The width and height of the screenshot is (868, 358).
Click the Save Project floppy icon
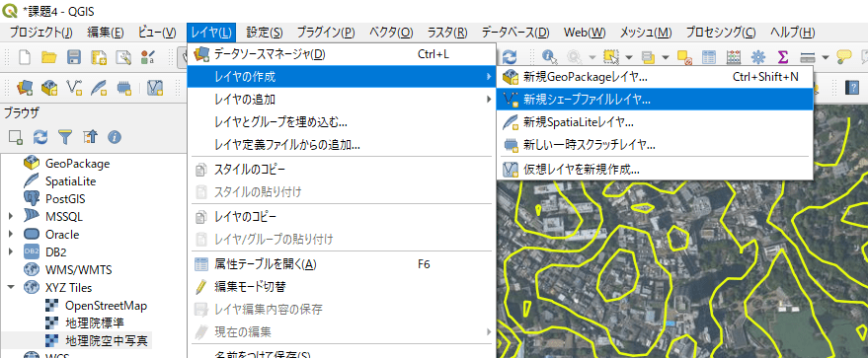pos(74,57)
